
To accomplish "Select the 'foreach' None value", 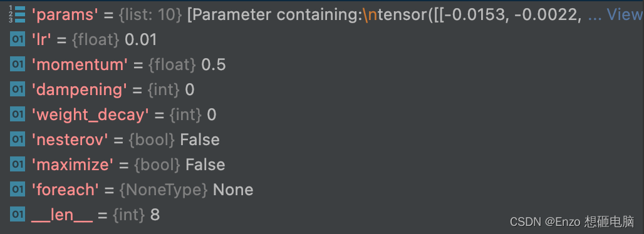I will pos(233,190).
